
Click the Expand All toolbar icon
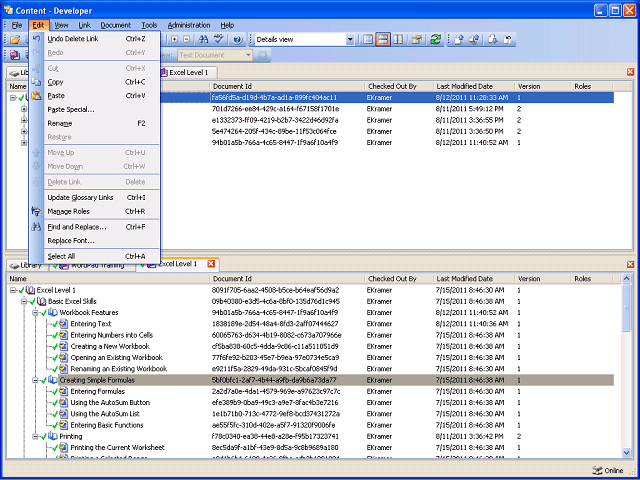(x=175, y=40)
